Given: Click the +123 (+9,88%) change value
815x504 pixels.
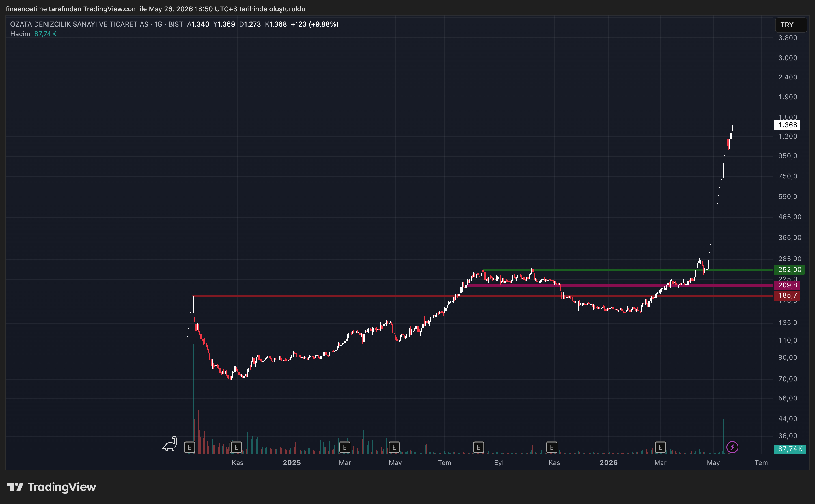Looking at the screenshot, I should click(314, 24).
